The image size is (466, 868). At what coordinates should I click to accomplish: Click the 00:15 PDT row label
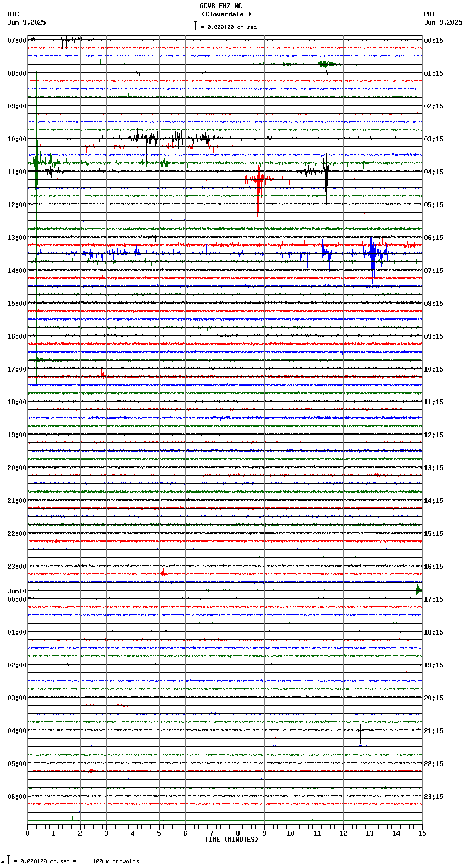click(434, 41)
